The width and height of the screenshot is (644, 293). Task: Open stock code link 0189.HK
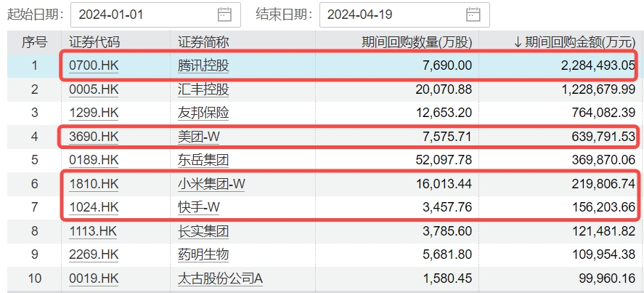(x=94, y=160)
